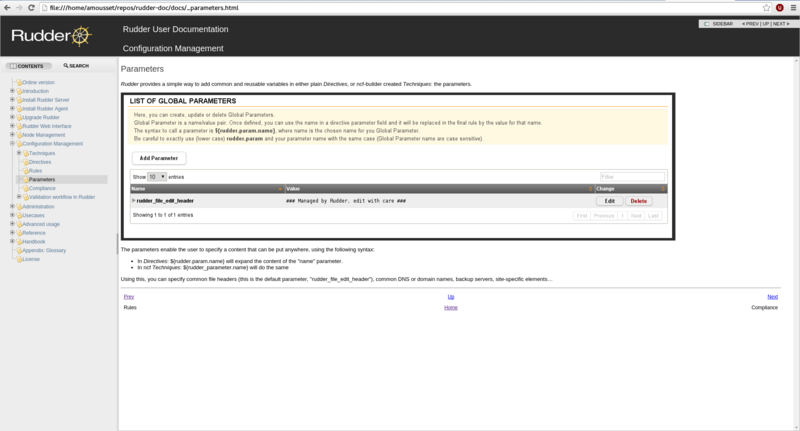800x431 pixels.
Task: Click the Filter input field
Action: pos(632,176)
